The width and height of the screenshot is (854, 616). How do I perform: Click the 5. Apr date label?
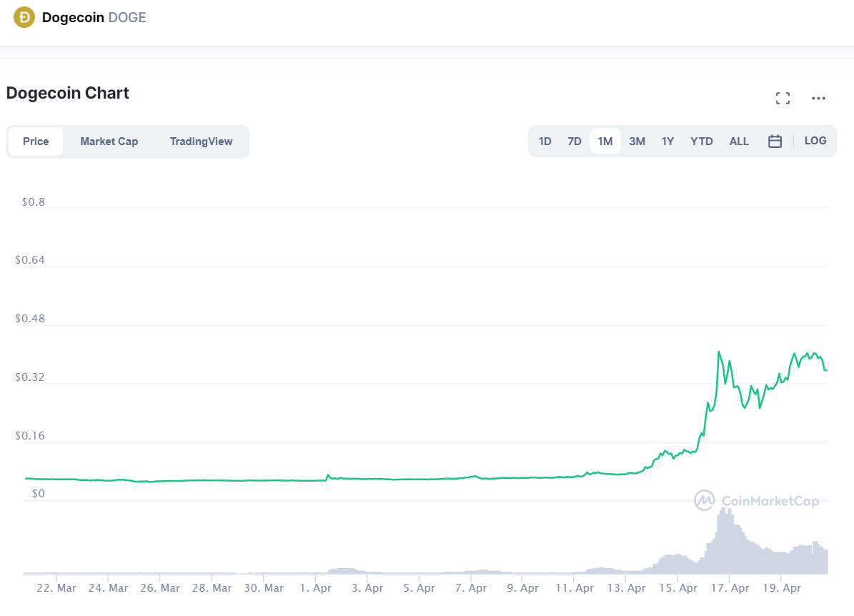click(x=419, y=588)
